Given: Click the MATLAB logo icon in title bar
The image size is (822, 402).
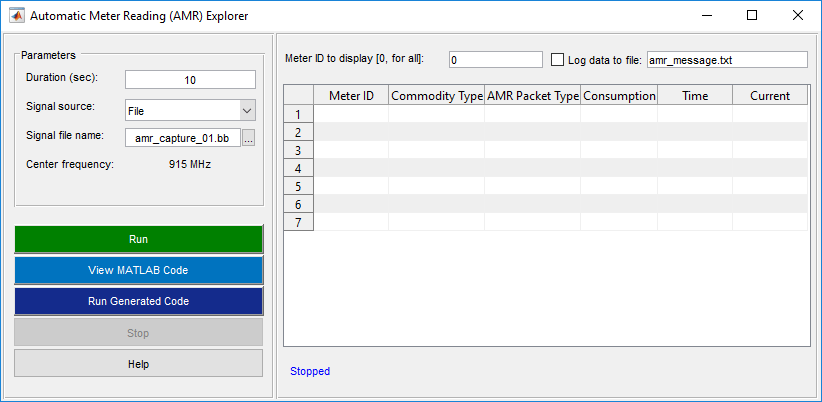Looking at the screenshot, I should (x=17, y=16).
